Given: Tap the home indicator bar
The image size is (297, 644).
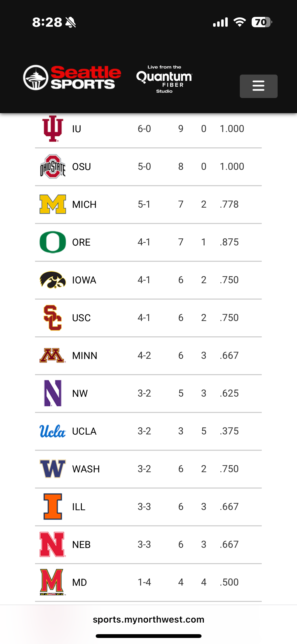Looking at the screenshot, I should pyautogui.click(x=148, y=636).
